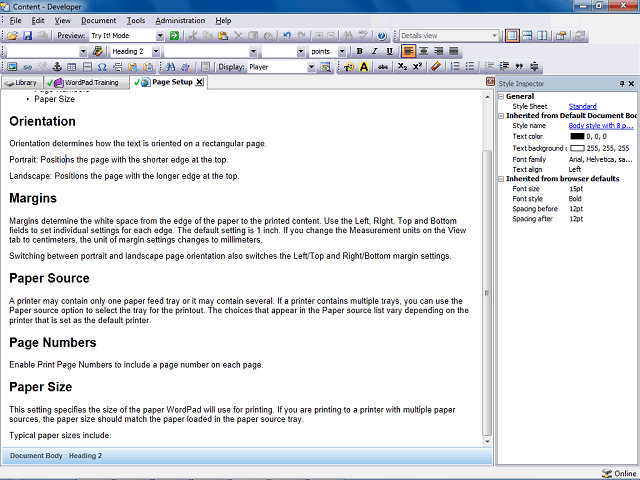
Task: Select the single-pane layout view button
Action: point(512,36)
